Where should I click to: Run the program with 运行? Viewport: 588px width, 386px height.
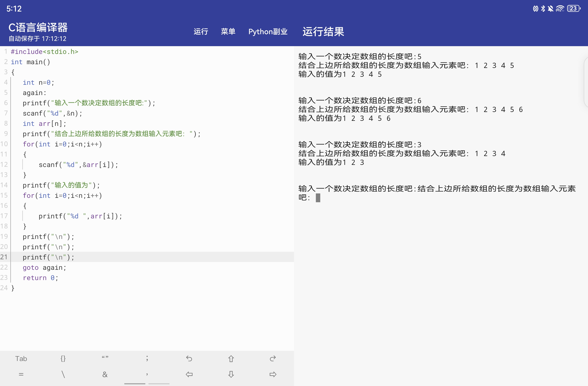point(201,32)
